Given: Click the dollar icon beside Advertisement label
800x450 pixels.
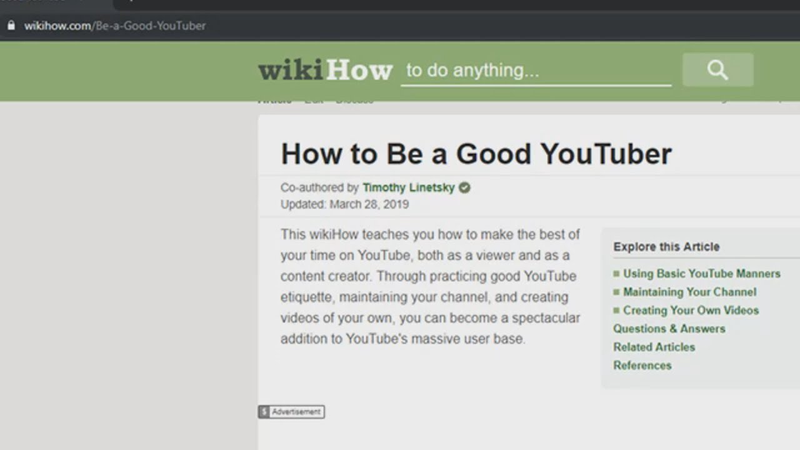Looking at the screenshot, I should (264, 412).
